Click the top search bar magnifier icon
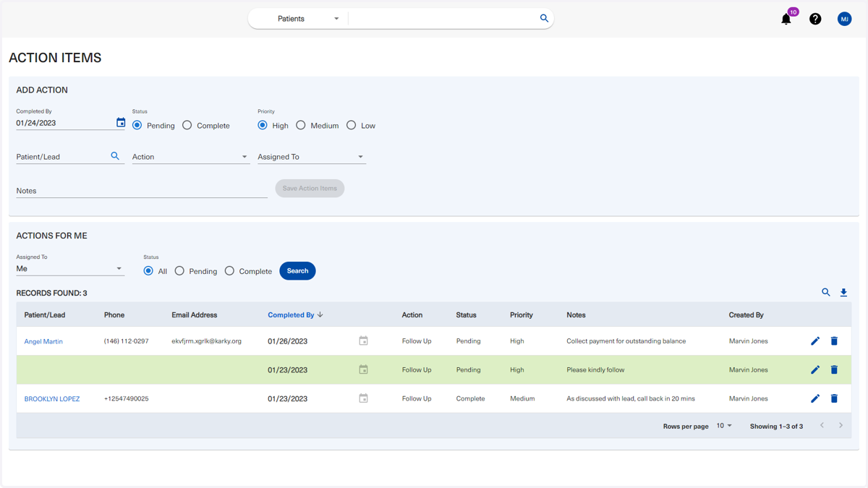 click(544, 18)
